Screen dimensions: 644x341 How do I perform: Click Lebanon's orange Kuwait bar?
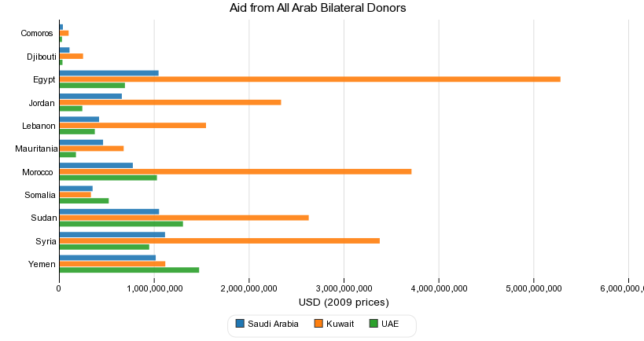click(132, 125)
